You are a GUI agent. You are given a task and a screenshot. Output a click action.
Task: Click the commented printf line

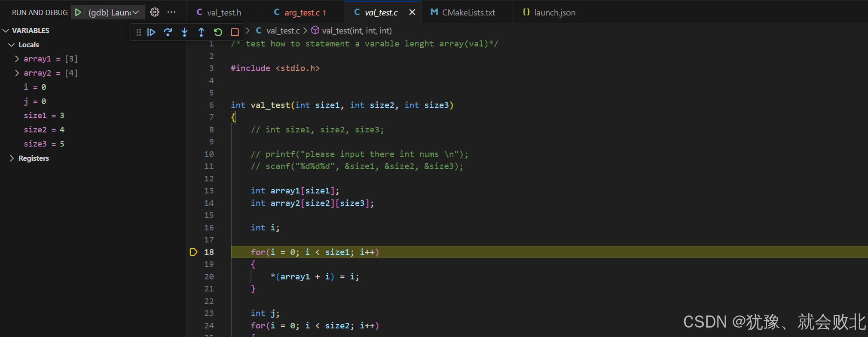(360, 154)
